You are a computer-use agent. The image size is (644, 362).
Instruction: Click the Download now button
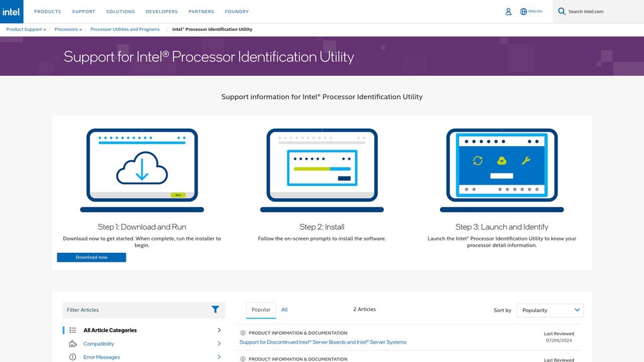click(91, 257)
